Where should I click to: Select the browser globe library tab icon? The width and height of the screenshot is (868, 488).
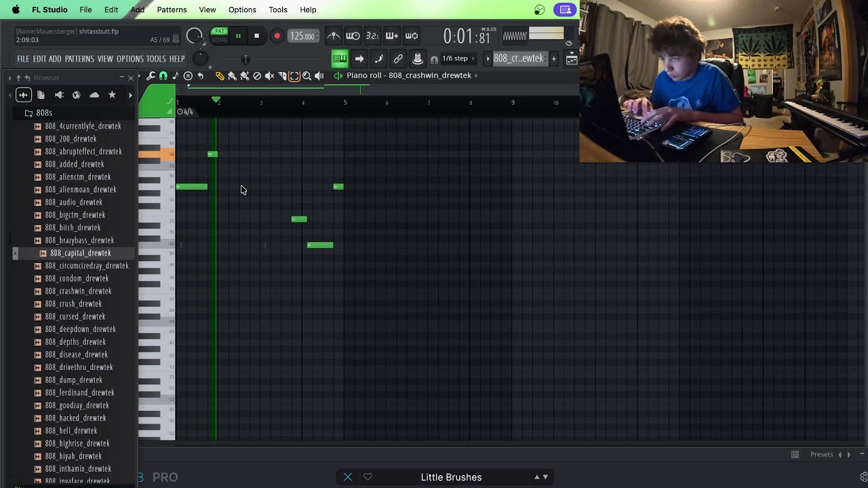pyautogui.click(x=77, y=95)
